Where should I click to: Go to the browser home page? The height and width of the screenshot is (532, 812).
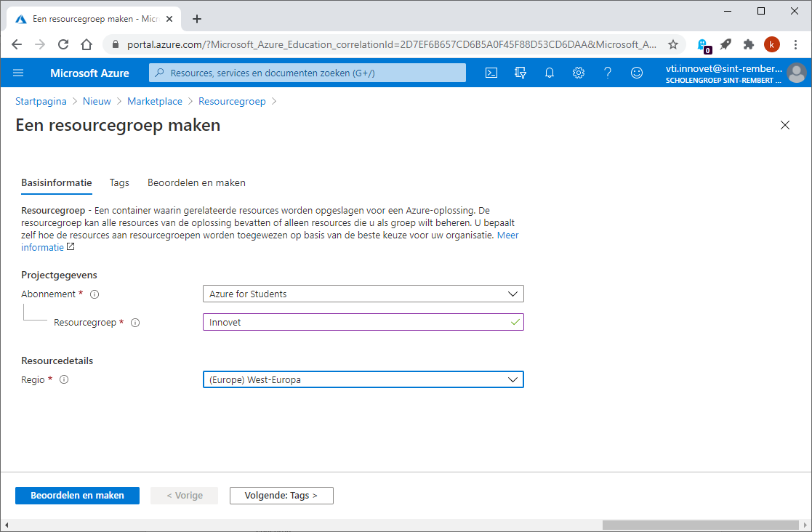coord(87,44)
